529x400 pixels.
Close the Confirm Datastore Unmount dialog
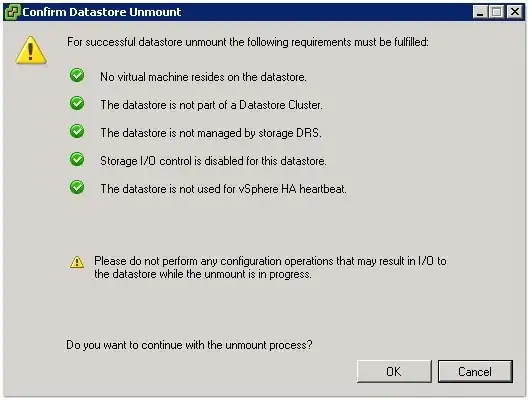pos(515,12)
